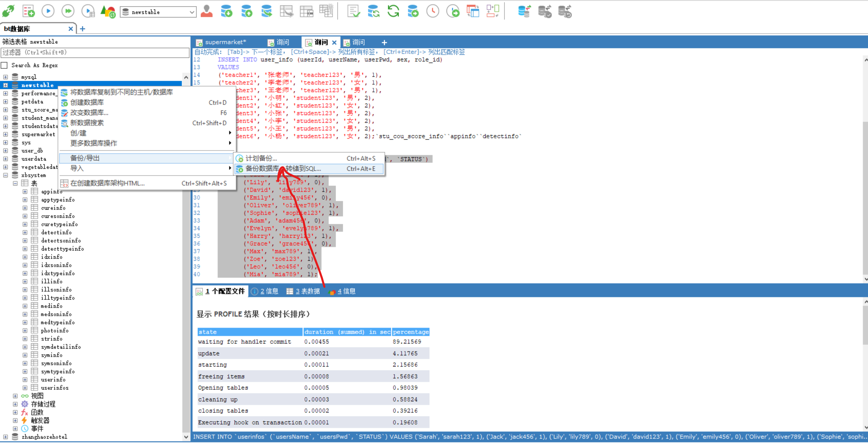Click the green refresh arrows icon
Screen dimensions: 868x444
coord(393,11)
